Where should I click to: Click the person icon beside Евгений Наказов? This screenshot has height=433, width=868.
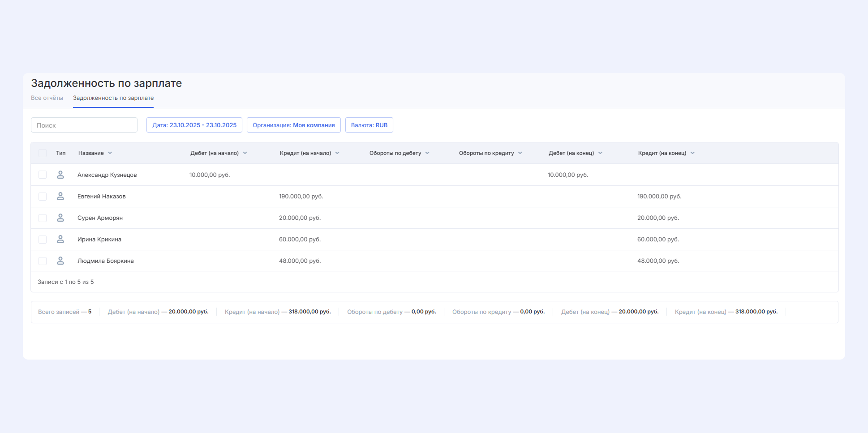coord(60,196)
